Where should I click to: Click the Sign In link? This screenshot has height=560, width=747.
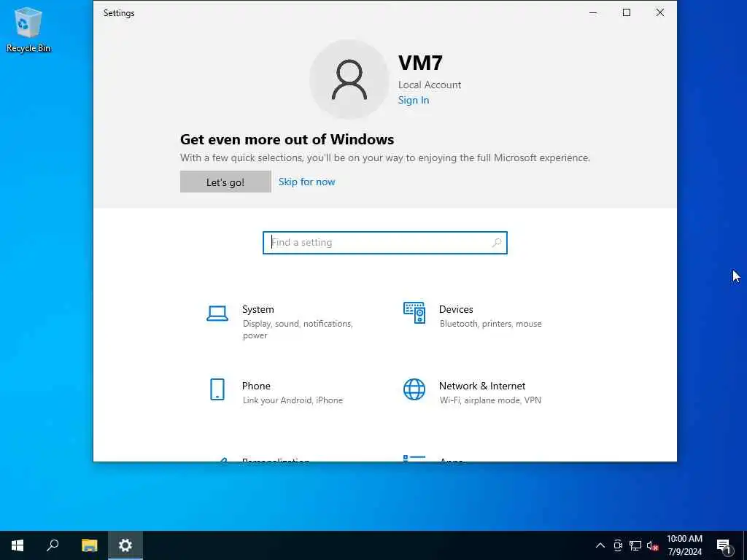tap(414, 100)
